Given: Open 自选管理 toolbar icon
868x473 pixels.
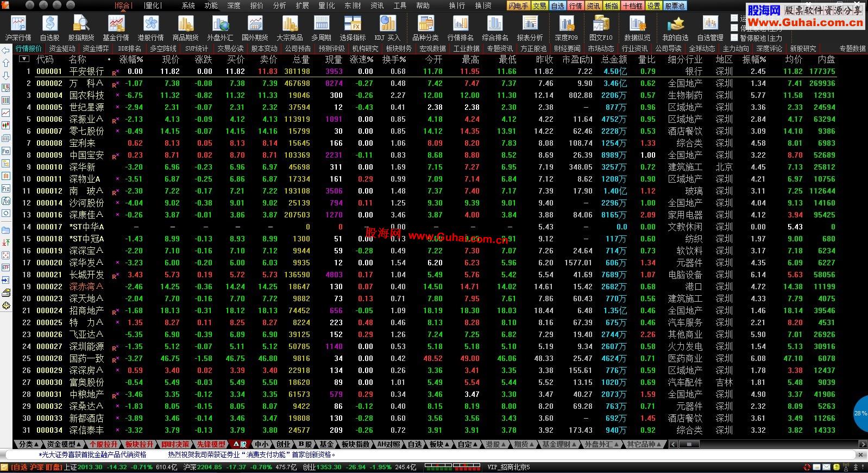Looking at the screenshot, I should coord(710,28).
